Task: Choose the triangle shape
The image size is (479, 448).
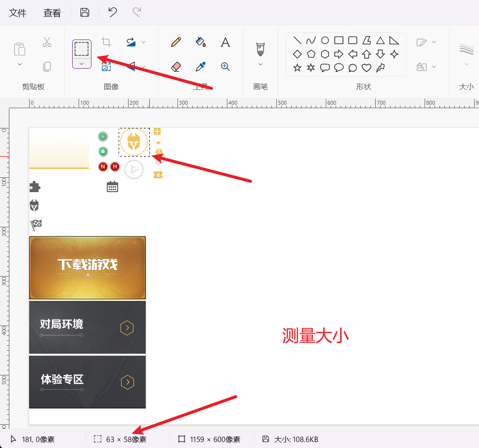Action: pos(380,41)
